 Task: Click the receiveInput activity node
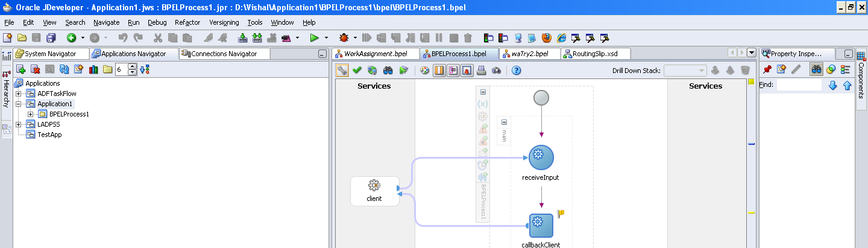click(541, 157)
